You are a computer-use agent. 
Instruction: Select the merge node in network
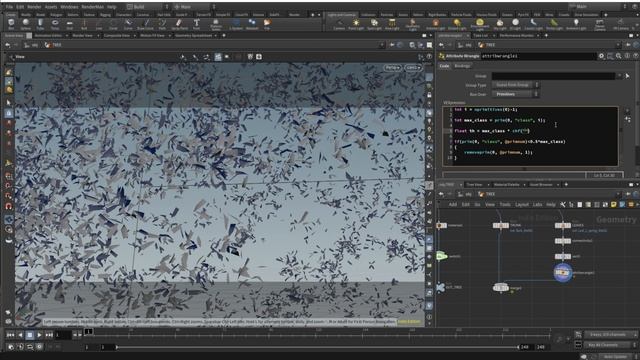pos(501,288)
